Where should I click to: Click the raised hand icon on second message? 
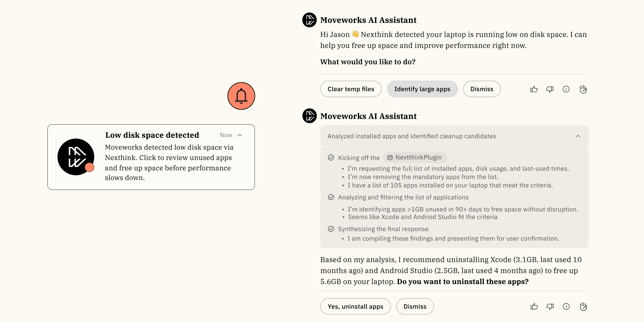tap(583, 306)
